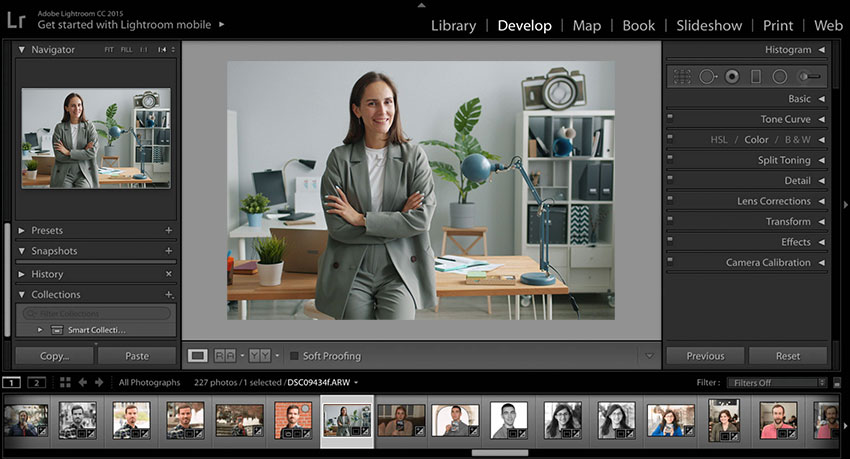
Task: Click the Paste button
Action: pos(137,356)
